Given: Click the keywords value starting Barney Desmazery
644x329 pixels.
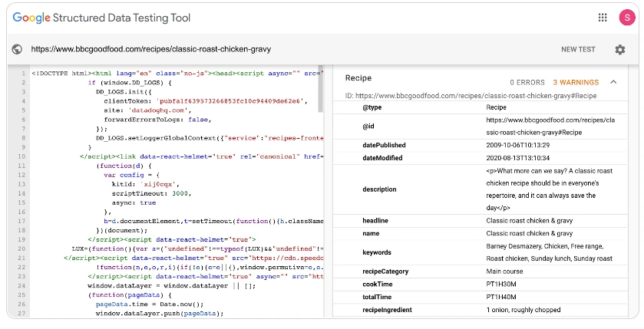Looking at the screenshot, I should [x=549, y=253].
